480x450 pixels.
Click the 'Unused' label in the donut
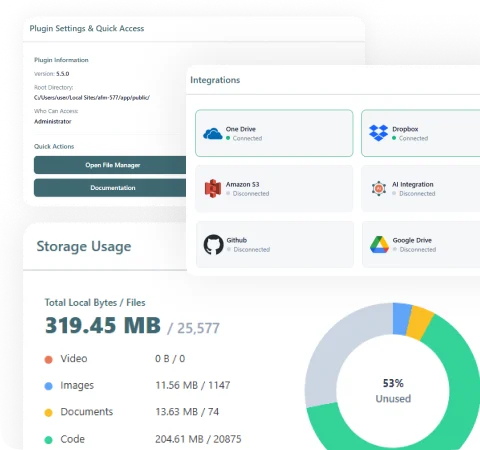[393, 399]
